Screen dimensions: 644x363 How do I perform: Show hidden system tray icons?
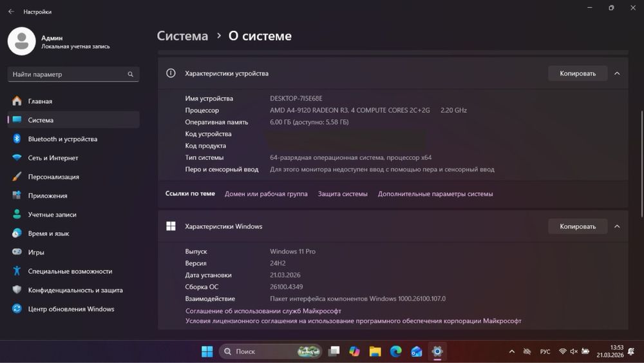pos(512,351)
